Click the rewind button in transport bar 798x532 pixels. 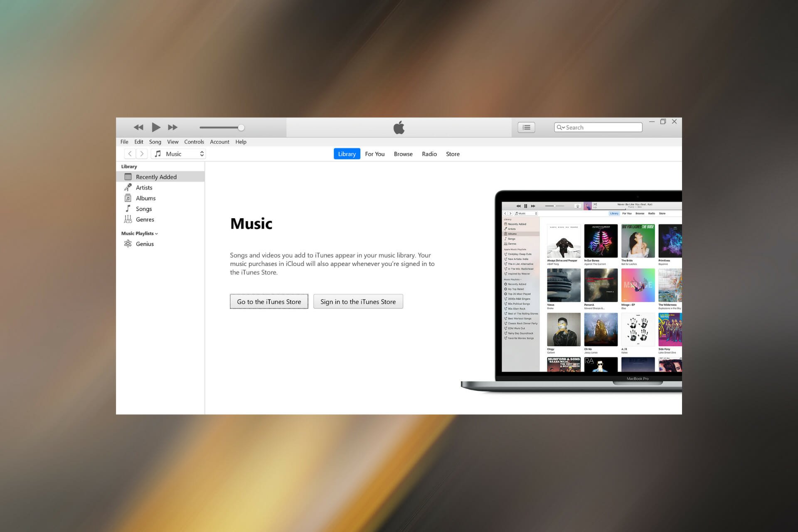coord(140,126)
